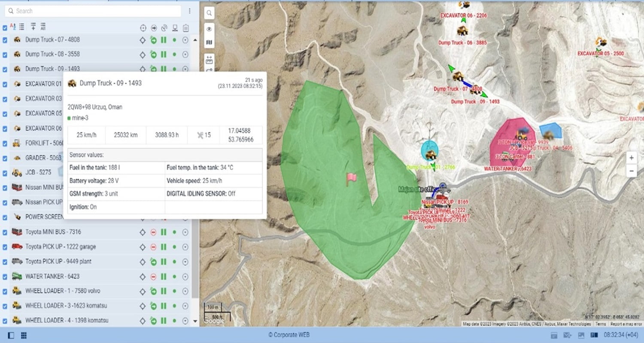Uncheck the Dump Truck - 08 - 3558 checkbox
The image size is (644, 343).
(5, 55)
